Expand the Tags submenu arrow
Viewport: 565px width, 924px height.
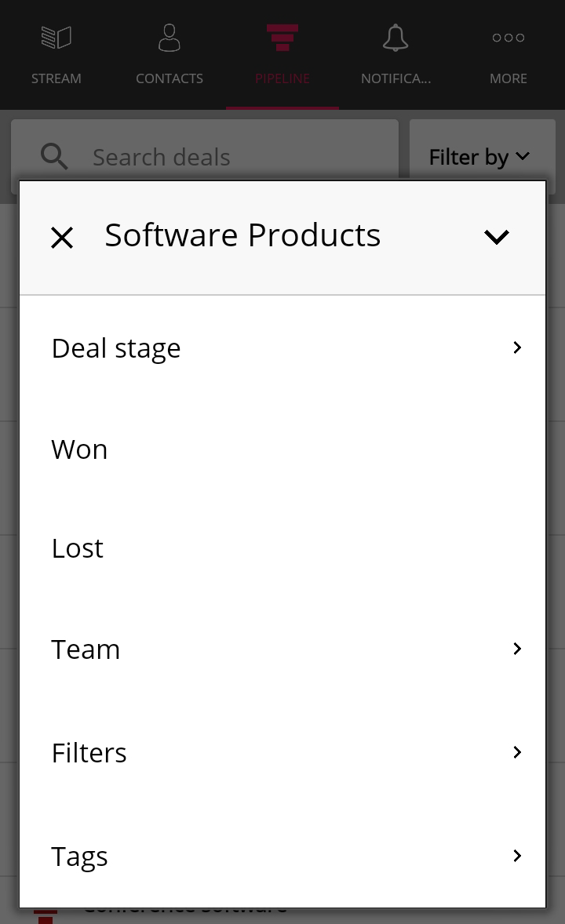(x=517, y=856)
